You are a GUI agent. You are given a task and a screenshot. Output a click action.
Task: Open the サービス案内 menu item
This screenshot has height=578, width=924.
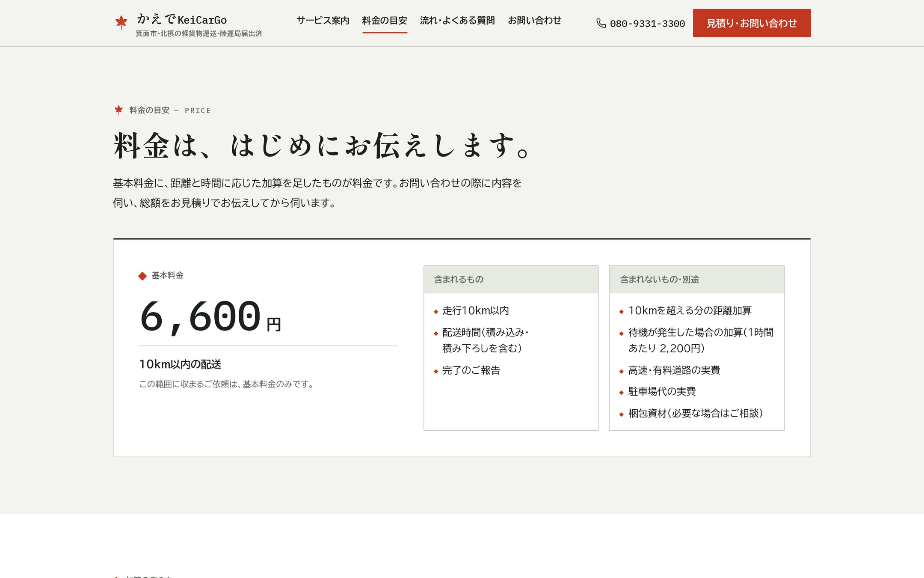(323, 21)
